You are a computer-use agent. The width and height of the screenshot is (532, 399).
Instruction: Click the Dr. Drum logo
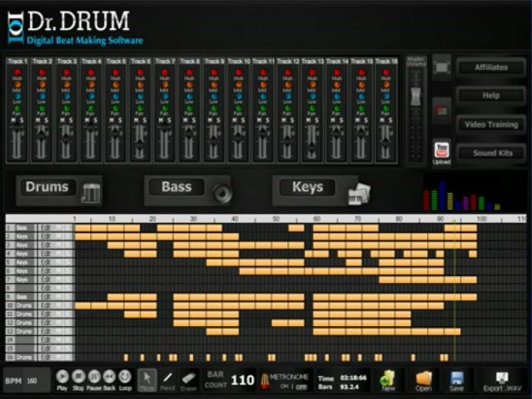pyautogui.click(x=75, y=28)
